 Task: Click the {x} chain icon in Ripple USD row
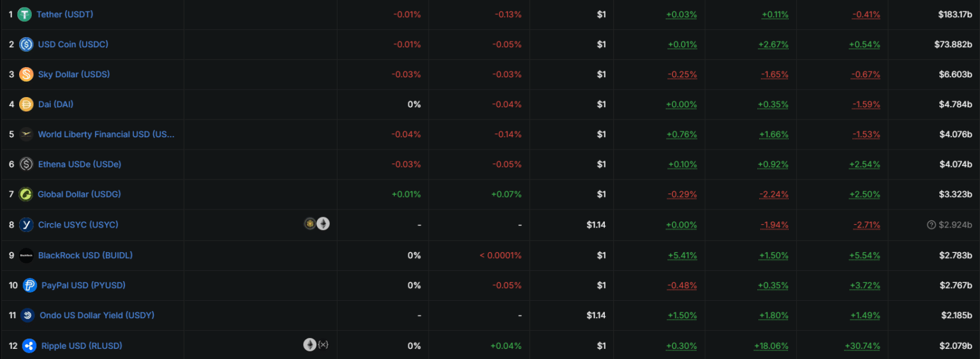(323, 345)
